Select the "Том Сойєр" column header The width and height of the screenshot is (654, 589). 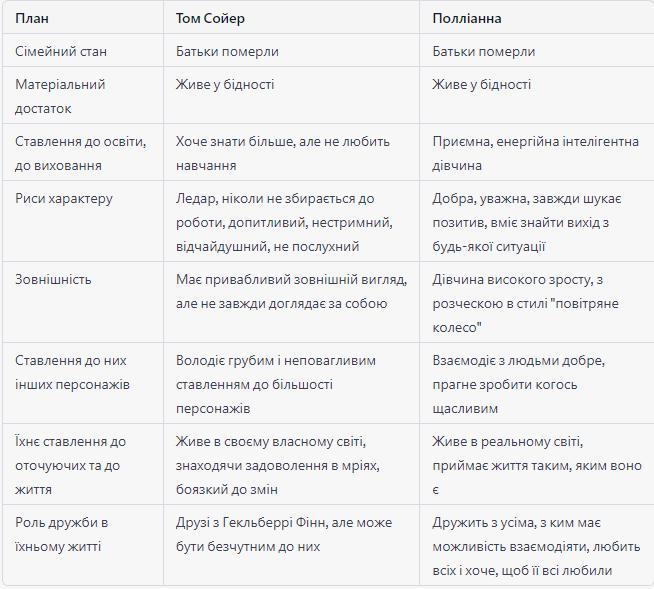pos(210,18)
